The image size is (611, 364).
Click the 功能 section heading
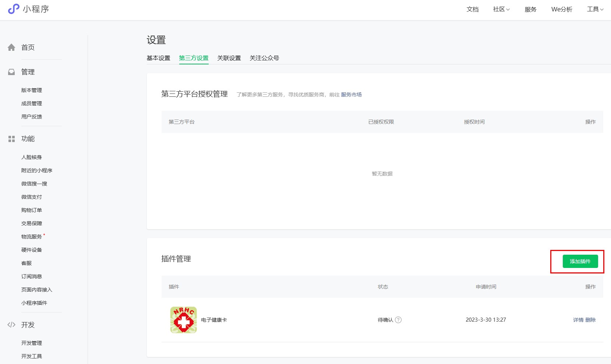pos(28,139)
